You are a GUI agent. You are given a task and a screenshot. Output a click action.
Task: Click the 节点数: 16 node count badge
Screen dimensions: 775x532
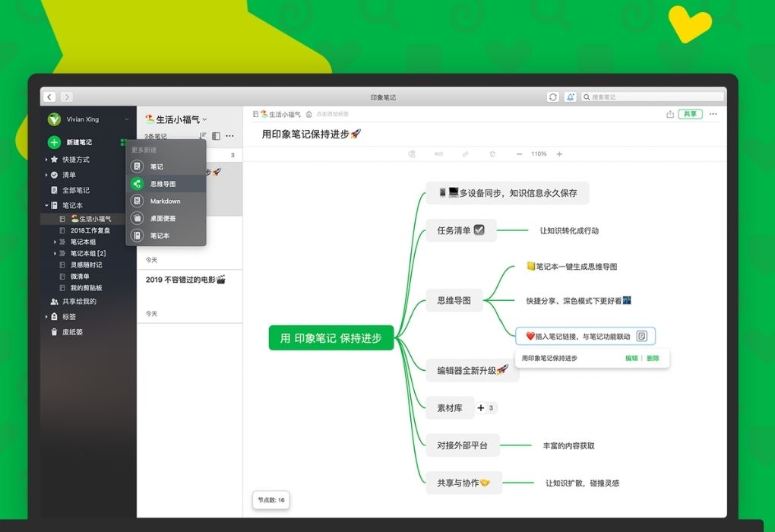coord(270,500)
